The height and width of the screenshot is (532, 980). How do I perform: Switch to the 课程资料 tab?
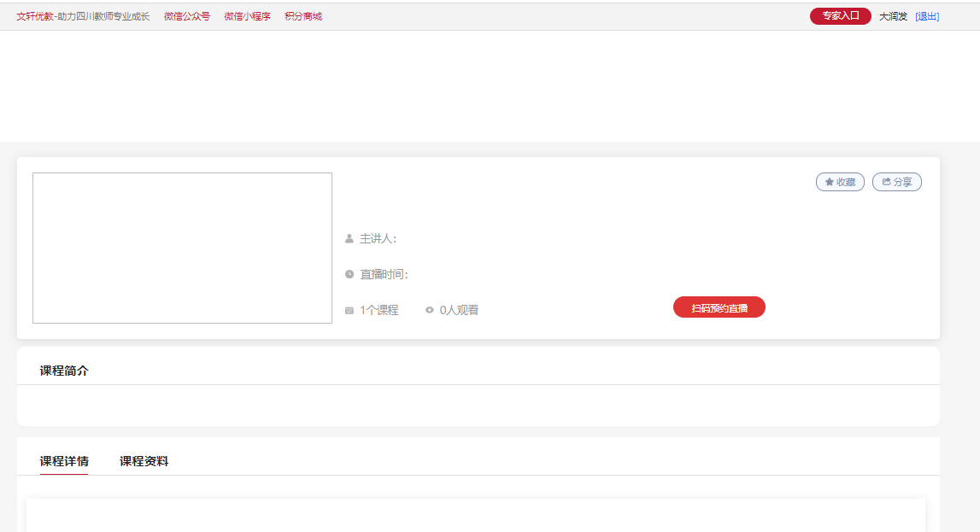pos(144,461)
